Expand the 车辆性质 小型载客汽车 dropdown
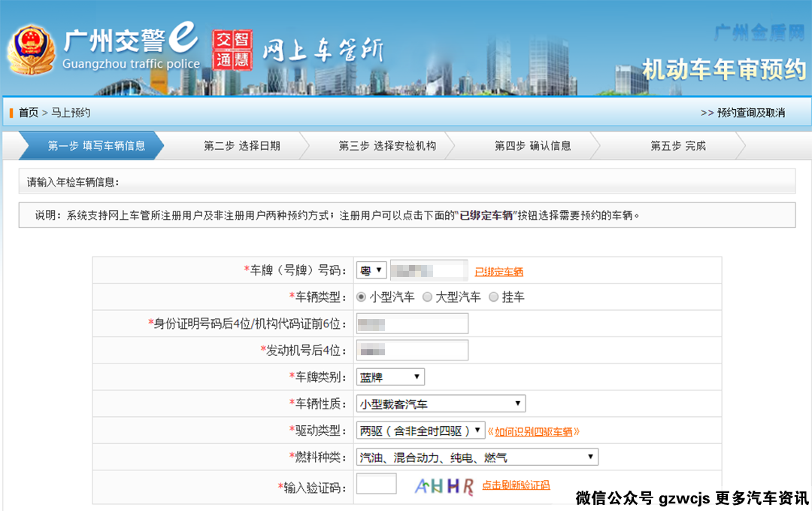812x511 pixels. pyautogui.click(x=440, y=404)
